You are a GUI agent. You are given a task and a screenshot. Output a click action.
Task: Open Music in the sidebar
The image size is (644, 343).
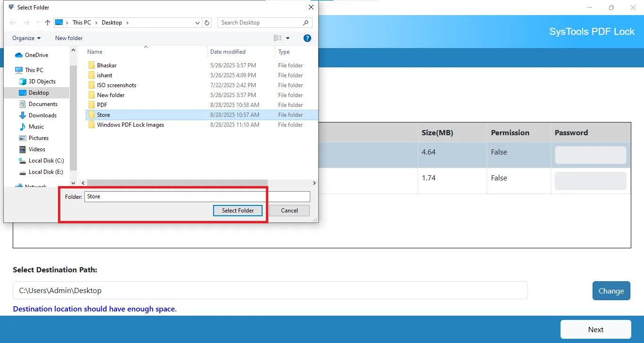(36, 127)
